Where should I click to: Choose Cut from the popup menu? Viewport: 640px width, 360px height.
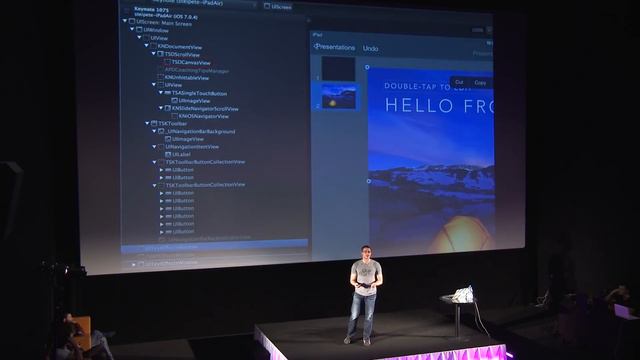tap(459, 82)
